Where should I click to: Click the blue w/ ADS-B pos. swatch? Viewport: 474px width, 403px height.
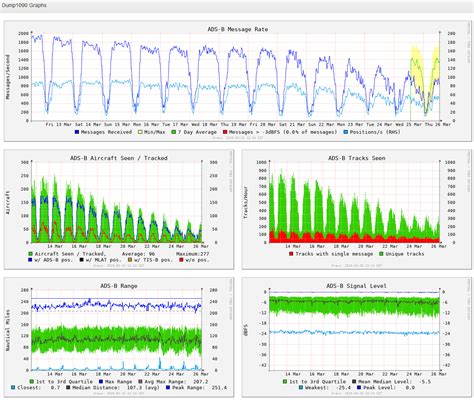(x=31, y=260)
